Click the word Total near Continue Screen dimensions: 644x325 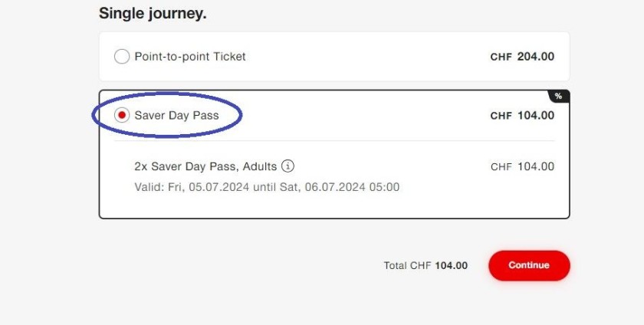click(x=395, y=266)
